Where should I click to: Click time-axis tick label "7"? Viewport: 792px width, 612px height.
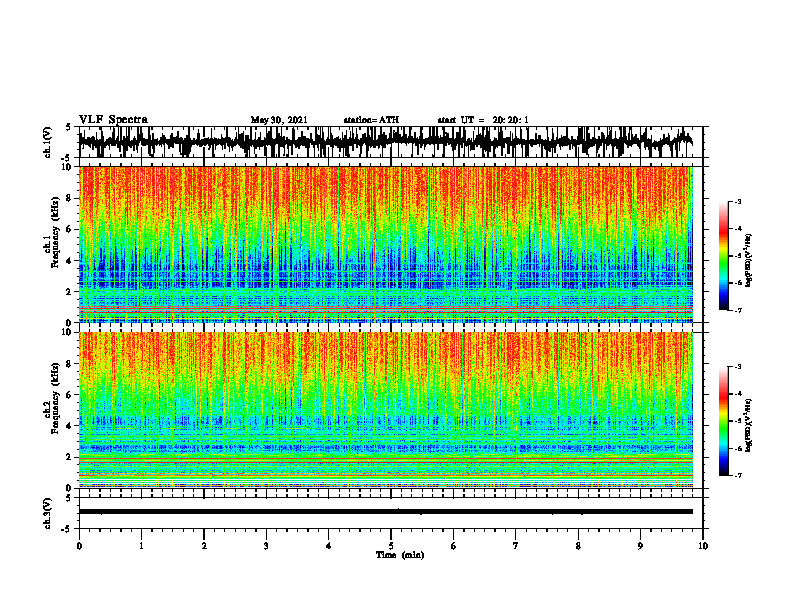coord(516,546)
